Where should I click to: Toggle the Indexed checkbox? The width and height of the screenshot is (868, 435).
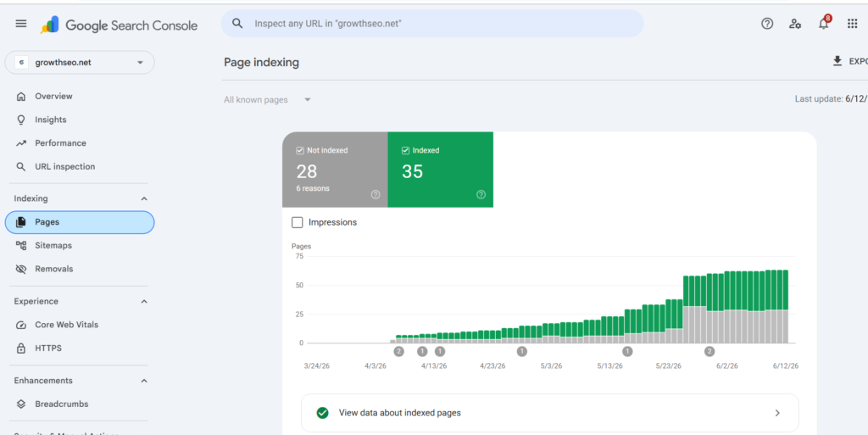pos(405,150)
